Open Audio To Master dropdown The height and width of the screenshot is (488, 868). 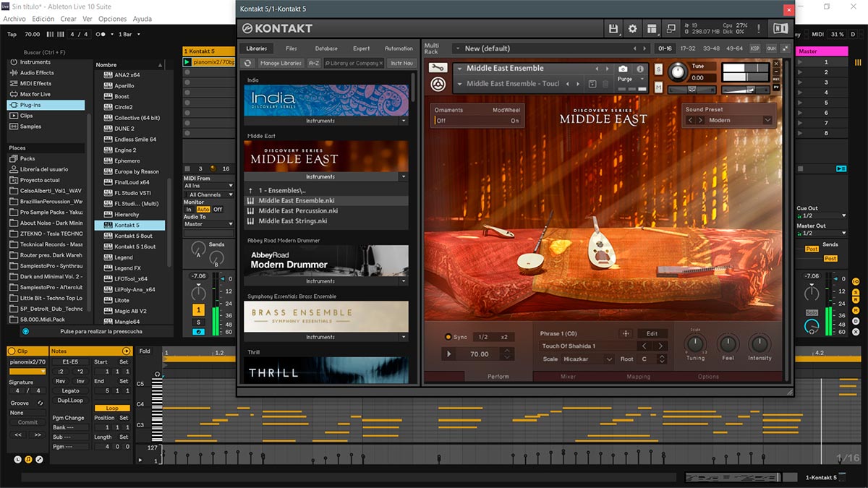208,224
